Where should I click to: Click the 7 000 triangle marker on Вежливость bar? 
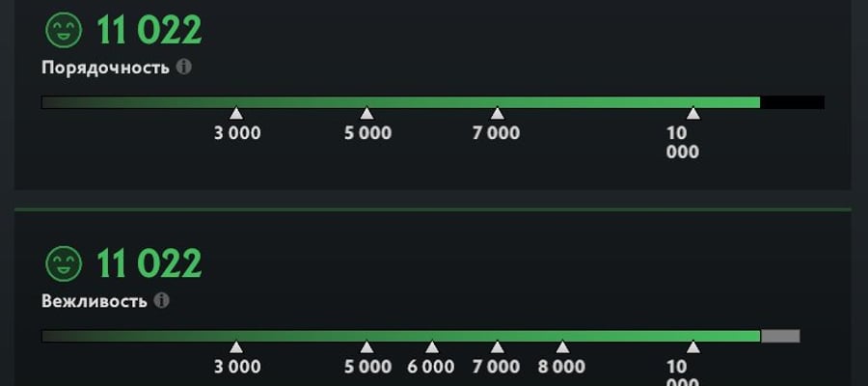[497, 347]
